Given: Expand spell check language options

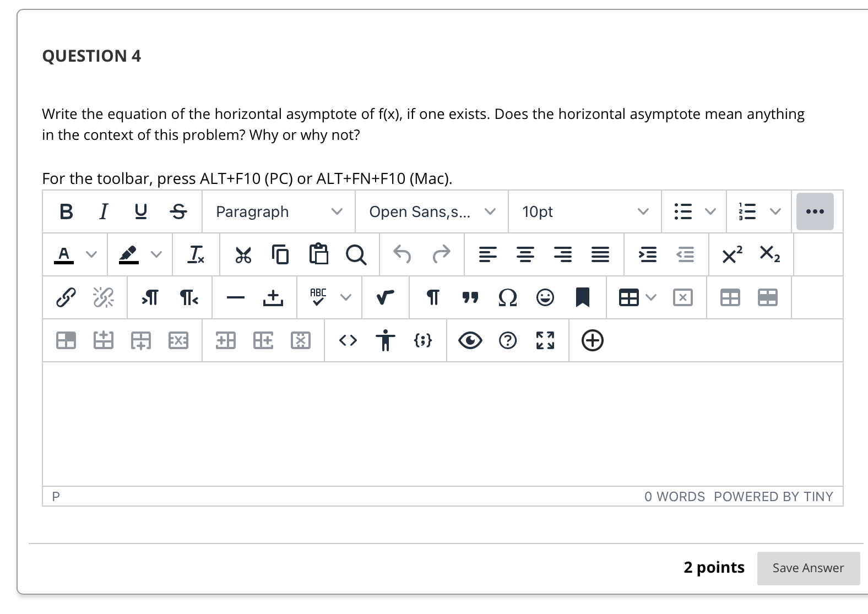Looking at the screenshot, I should click(x=346, y=297).
